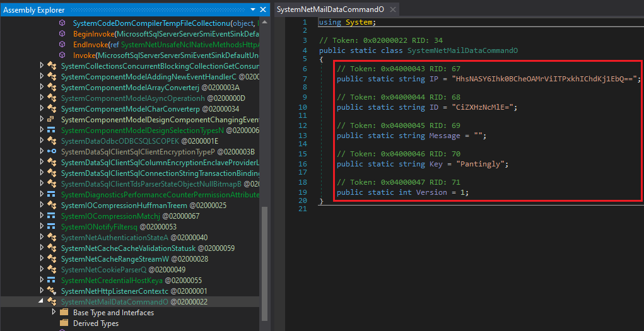
Task: Click class icon of SystemComponentModelCharConverterp
Action: point(52,108)
